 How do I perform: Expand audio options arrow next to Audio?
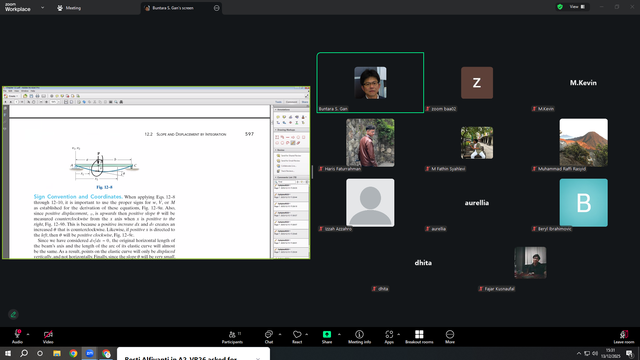coord(28,334)
